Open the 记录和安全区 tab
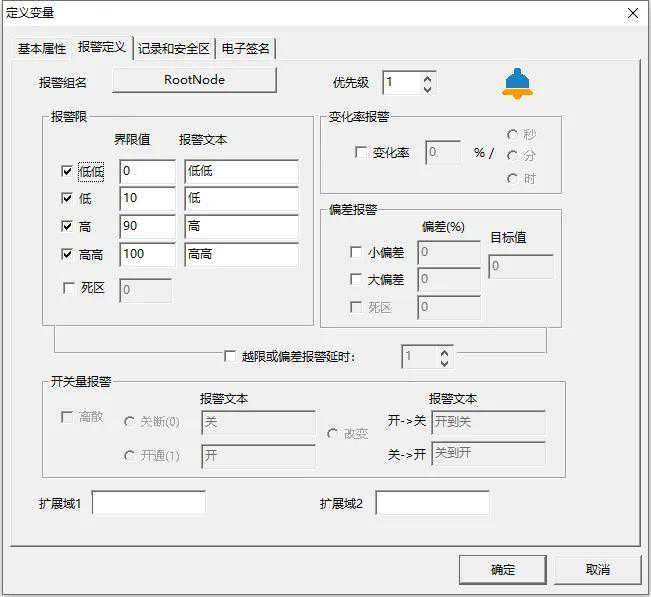The height and width of the screenshot is (597, 651). (x=173, y=49)
